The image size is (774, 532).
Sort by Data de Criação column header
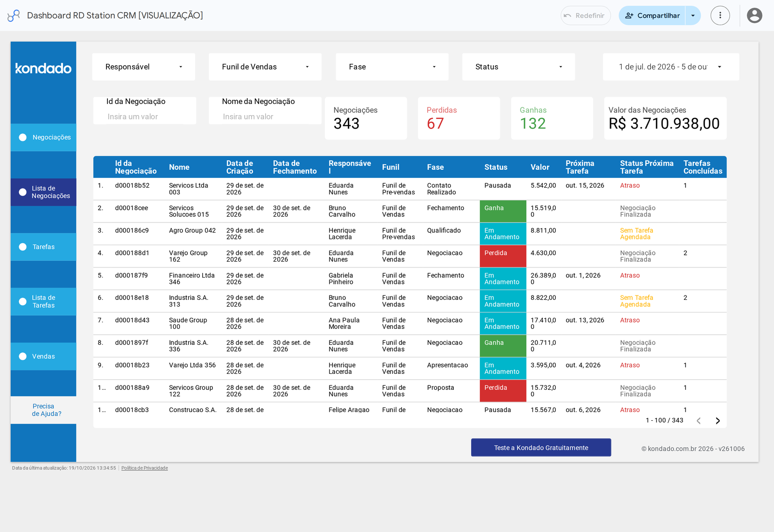(x=240, y=167)
